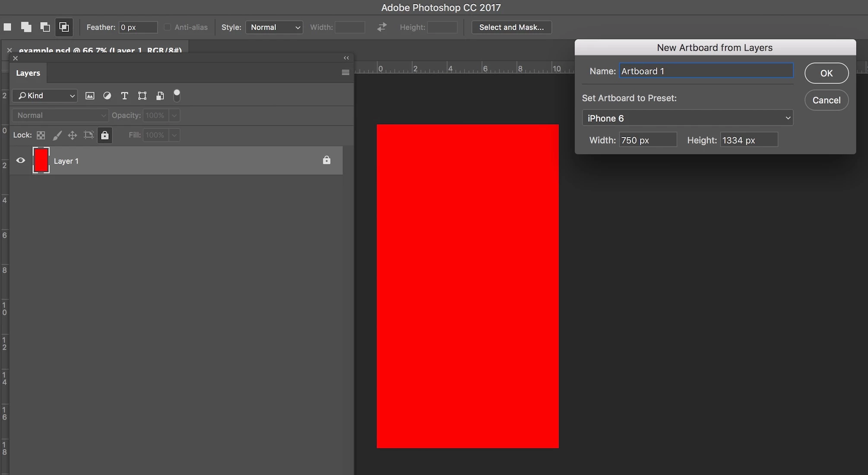Toggle Lock transparent pixels icon
The height and width of the screenshot is (475, 868).
pyautogui.click(x=41, y=135)
